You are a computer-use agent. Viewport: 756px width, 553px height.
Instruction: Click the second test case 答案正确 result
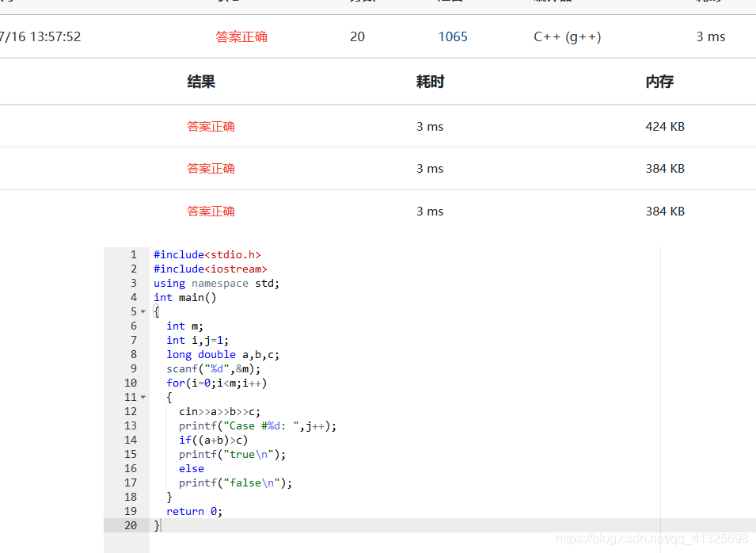tap(211, 168)
